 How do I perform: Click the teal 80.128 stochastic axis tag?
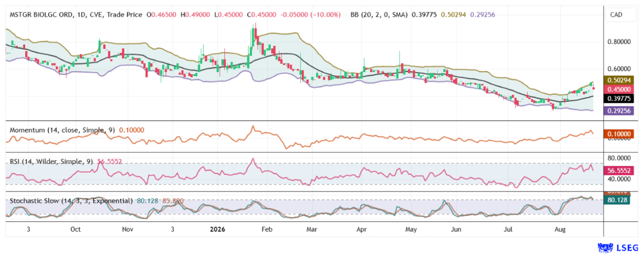click(617, 200)
